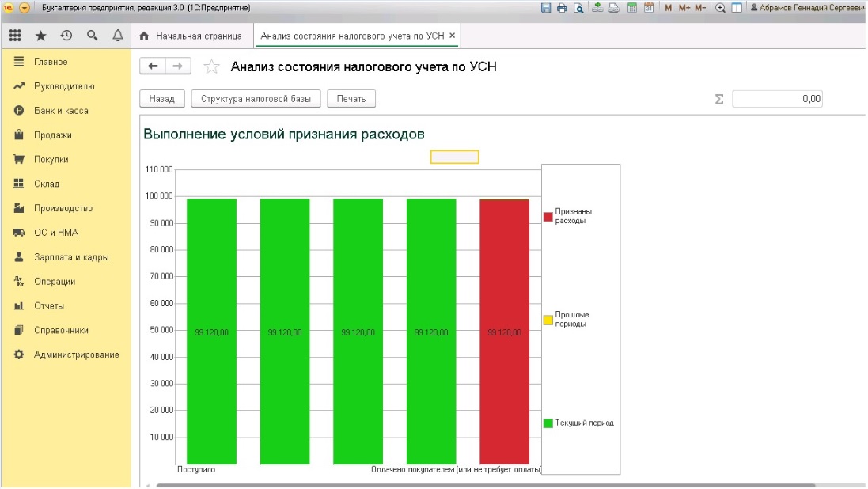Click the back arrow navigation button
The image size is (868, 489).
(153, 66)
